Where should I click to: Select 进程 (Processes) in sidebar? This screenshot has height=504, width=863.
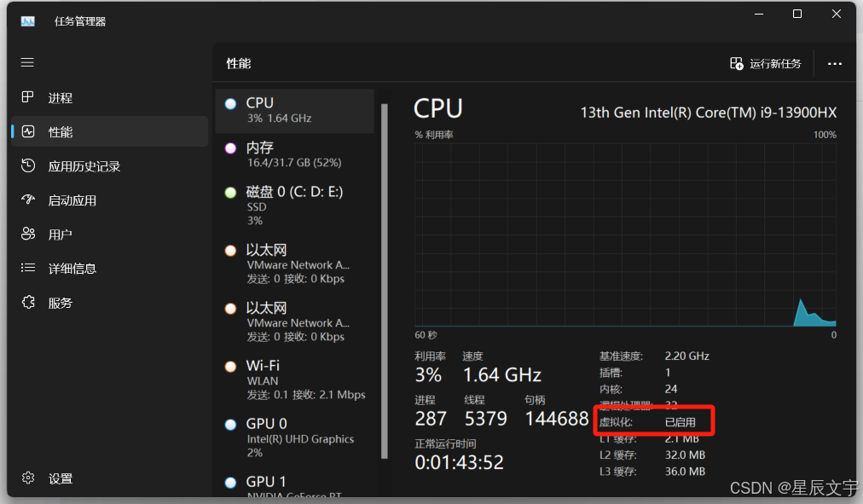coord(109,97)
